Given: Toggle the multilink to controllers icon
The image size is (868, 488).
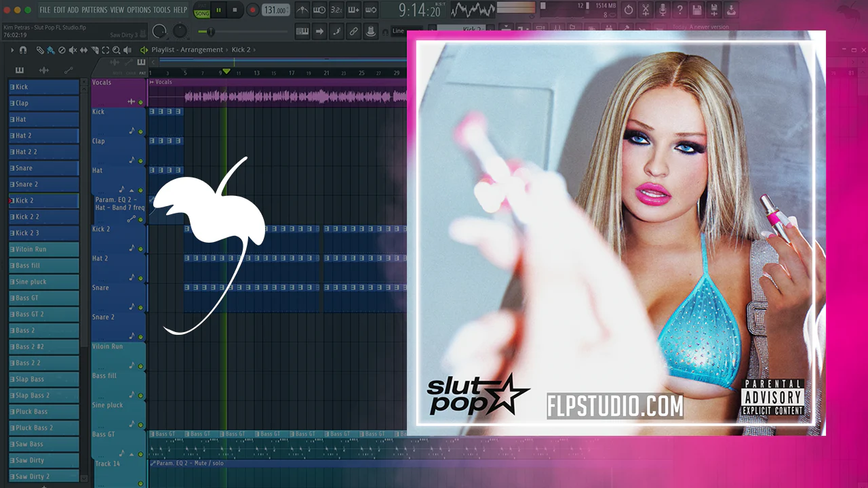Looking at the screenshot, I should (353, 31).
